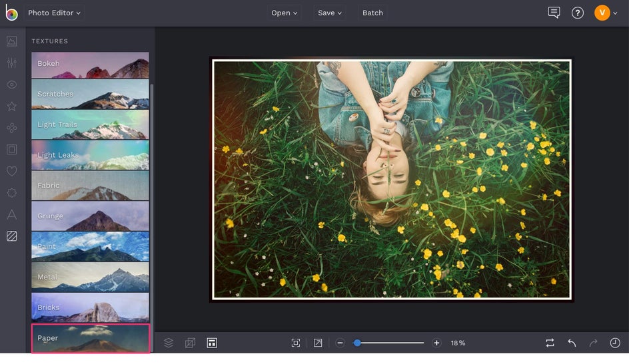Click the undo arrow button

click(x=572, y=343)
